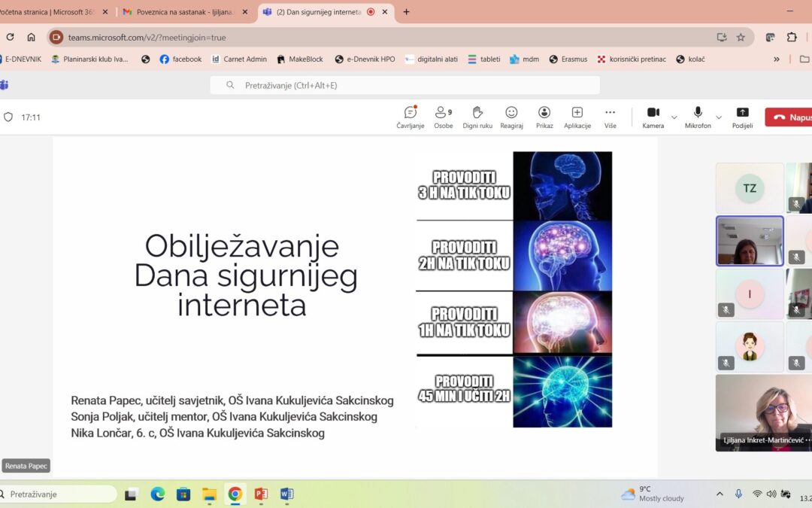Click the speaker volume control in system tray
Screen dimensions: 812x508
[771, 494]
